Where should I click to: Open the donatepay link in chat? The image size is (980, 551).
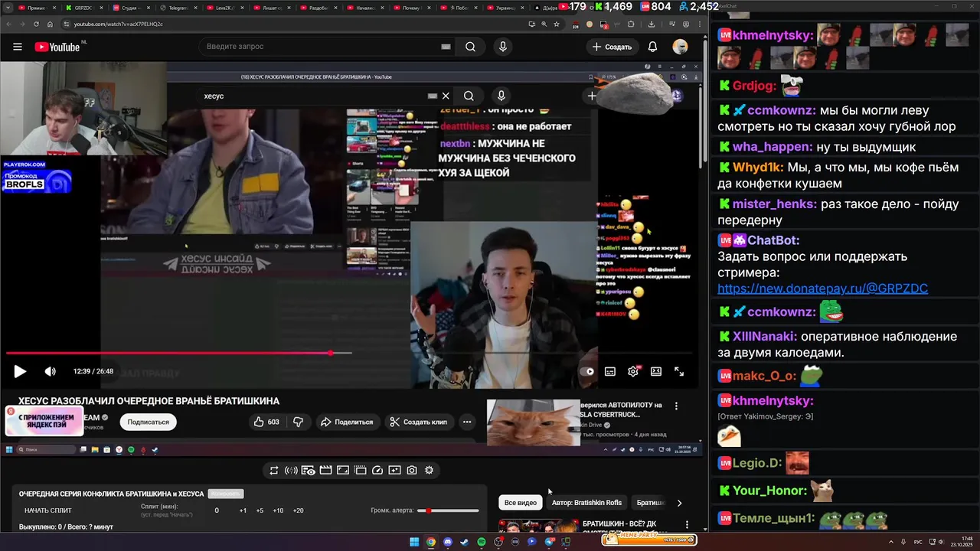(x=822, y=289)
